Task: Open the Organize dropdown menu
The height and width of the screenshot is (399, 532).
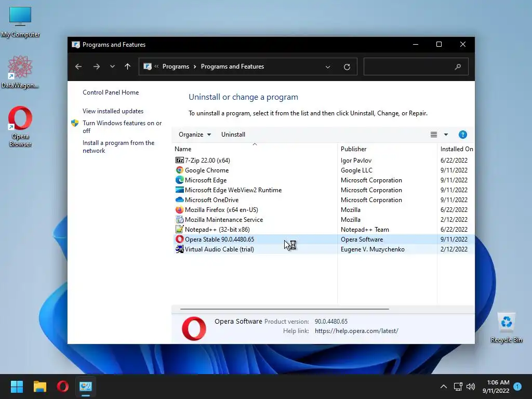Action: click(195, 135)
